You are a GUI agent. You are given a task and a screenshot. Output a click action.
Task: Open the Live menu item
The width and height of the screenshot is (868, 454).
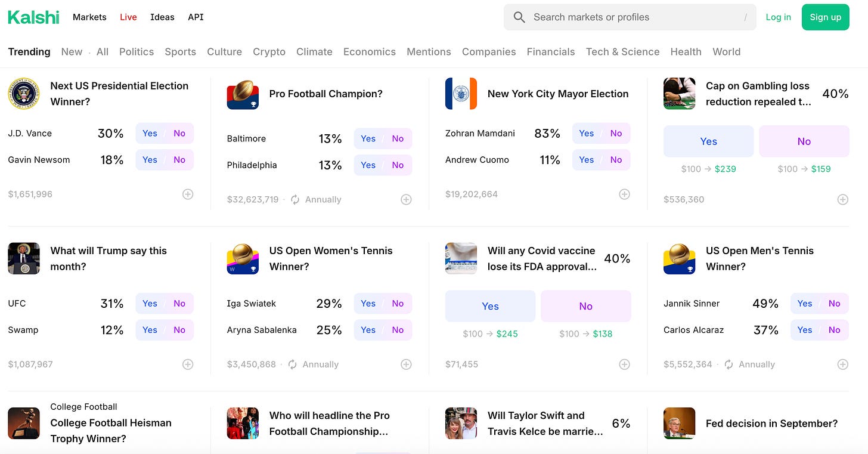click(x=128, y=17)
